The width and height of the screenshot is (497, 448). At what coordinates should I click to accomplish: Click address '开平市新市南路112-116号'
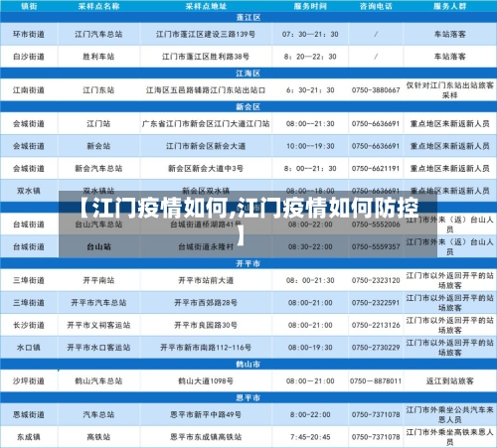206,348
